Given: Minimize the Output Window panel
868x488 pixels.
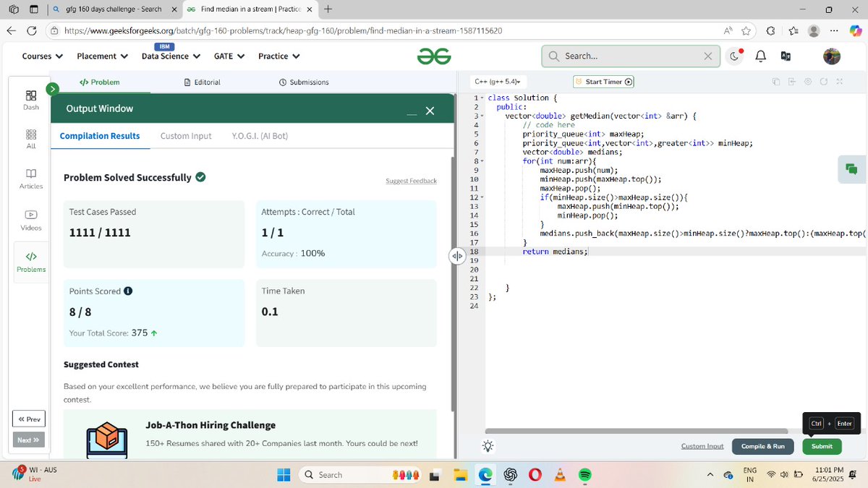Looking at the screenshot, I should [x=412, y=114].
